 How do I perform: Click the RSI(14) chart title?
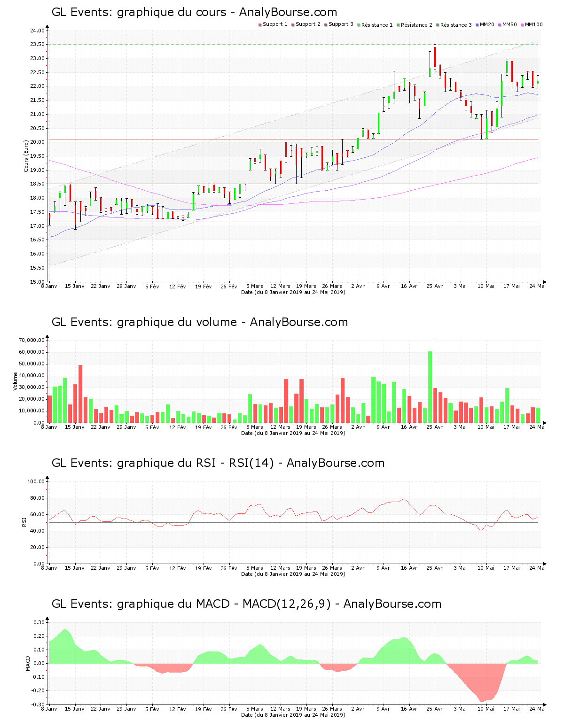(218, 463)
